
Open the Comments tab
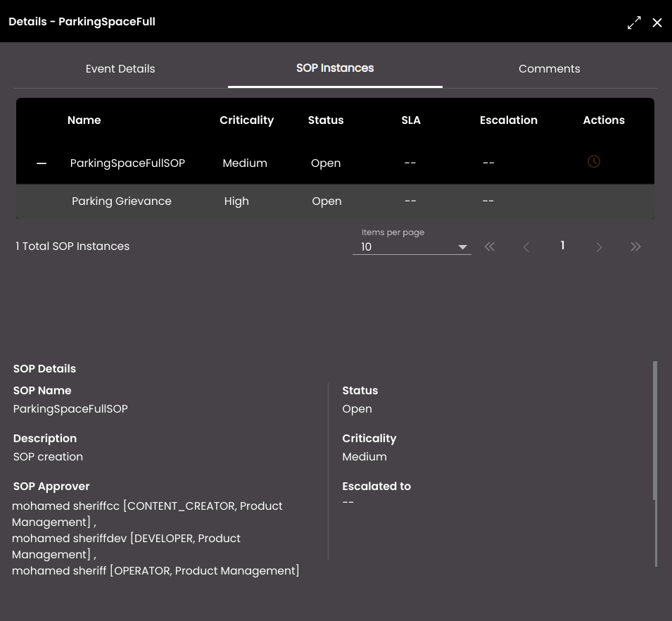pos(550,68)
